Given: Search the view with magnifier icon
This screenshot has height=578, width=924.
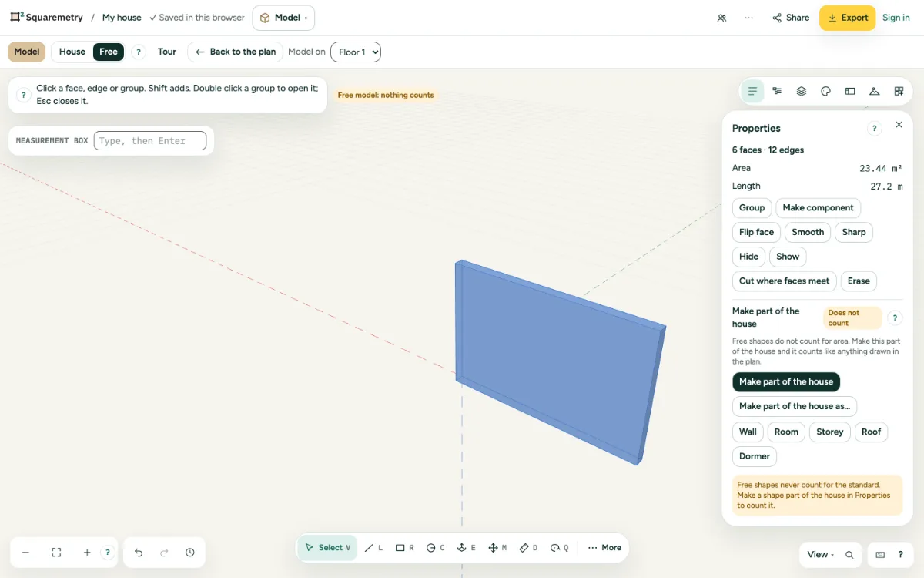Looking at the screenshot, I should coord(849,555).
